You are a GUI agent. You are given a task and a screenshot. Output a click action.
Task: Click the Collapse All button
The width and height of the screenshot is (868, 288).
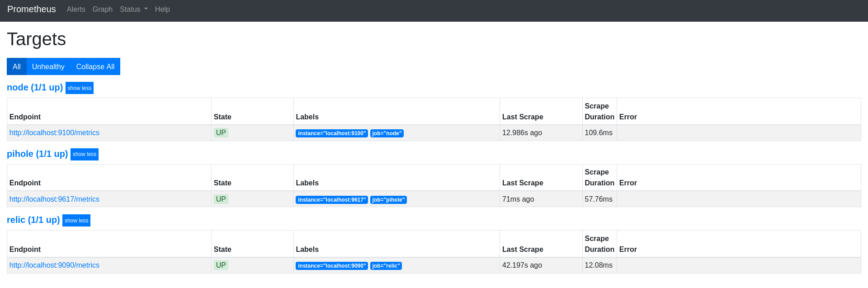tap(95, 66)
